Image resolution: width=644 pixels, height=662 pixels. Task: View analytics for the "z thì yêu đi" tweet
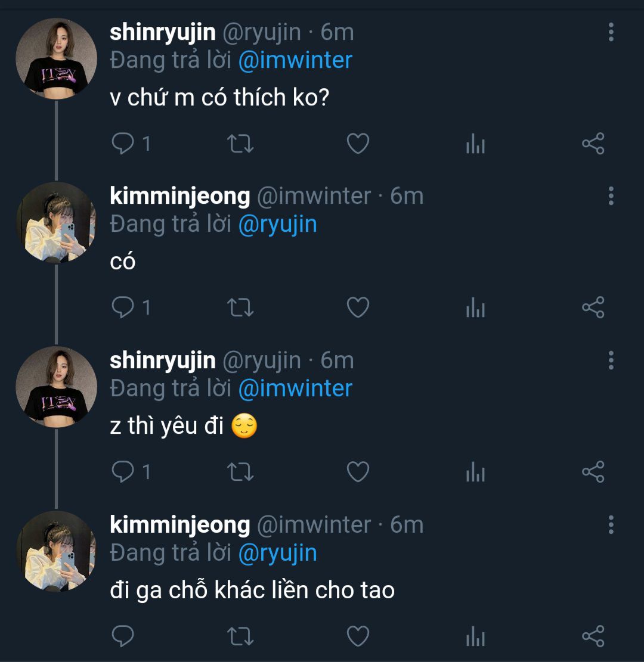tap(475, 473)
